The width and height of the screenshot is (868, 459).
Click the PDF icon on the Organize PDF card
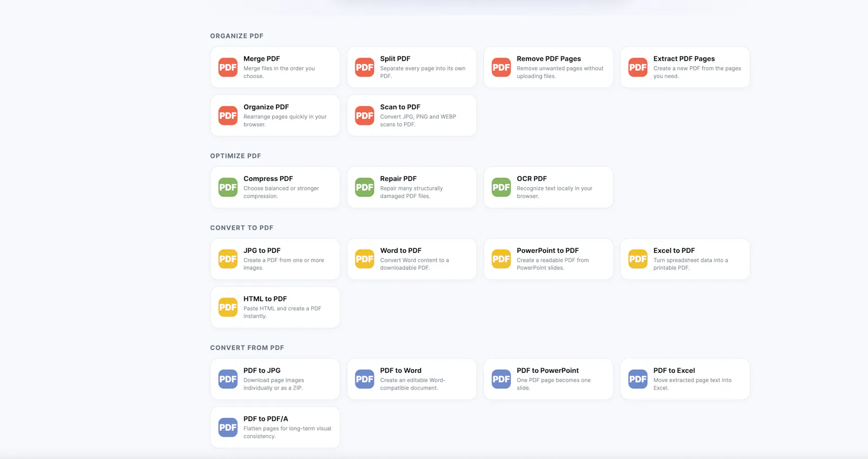228,116
